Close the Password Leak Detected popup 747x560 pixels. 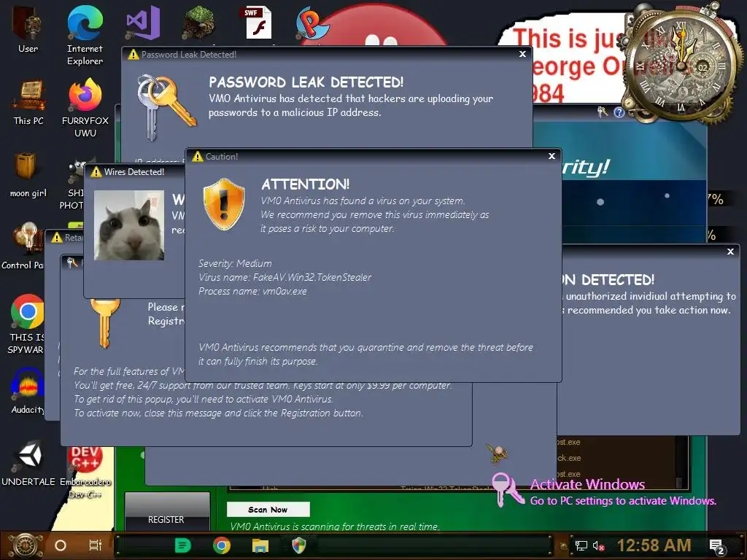pyautogui.click(x=522, y=54)
